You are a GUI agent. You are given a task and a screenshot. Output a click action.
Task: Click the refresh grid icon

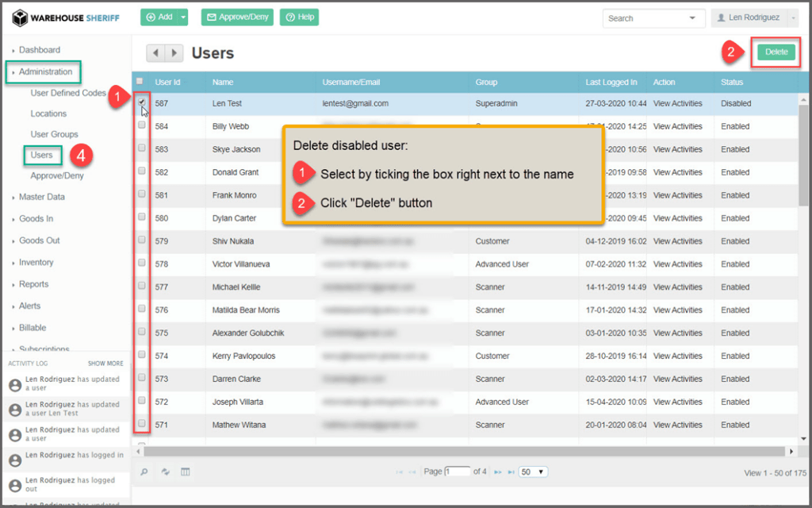[x=166, y=471]
